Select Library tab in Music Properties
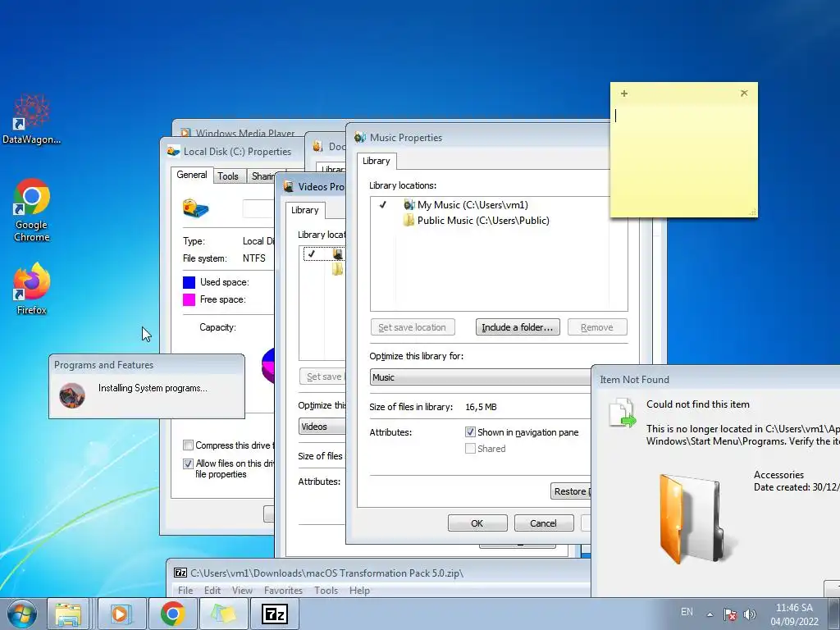 coord(377,161)
